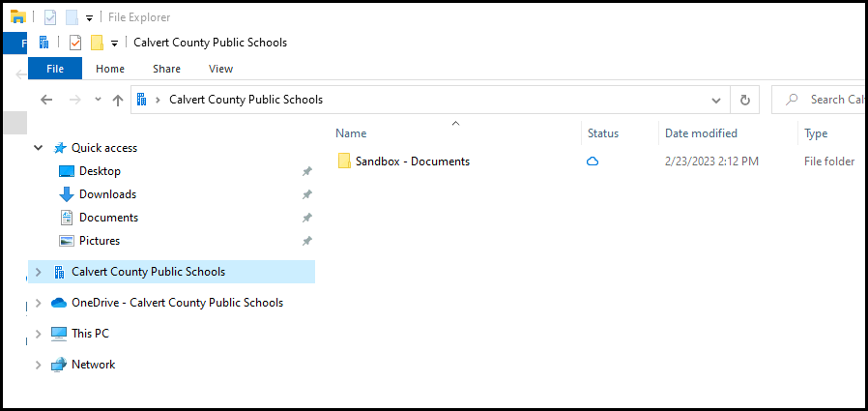Screen dimensions: 868x411
Task: Switch to the View ribbon tab
Action: [221, 69]
